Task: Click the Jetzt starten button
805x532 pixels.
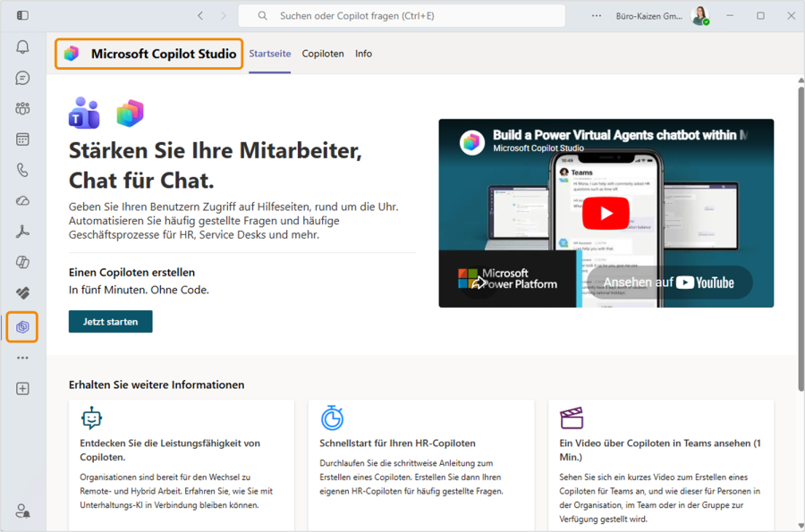Action: [x=110, y=322]
